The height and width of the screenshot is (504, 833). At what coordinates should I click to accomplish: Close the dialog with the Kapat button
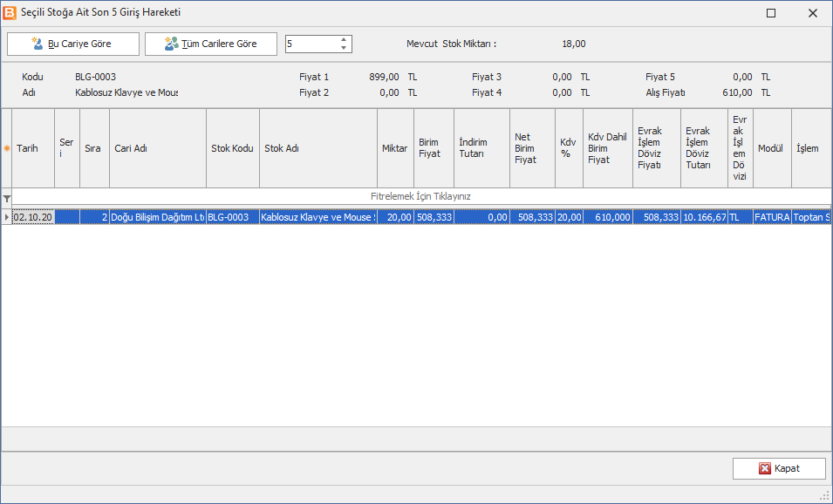pos(779,468)
